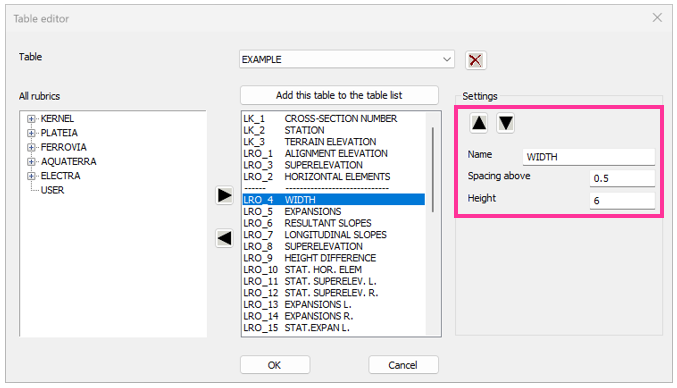Screen dimensions: 677x388
Task: Expand the AQUATERRA tree node
Action: 31,161
